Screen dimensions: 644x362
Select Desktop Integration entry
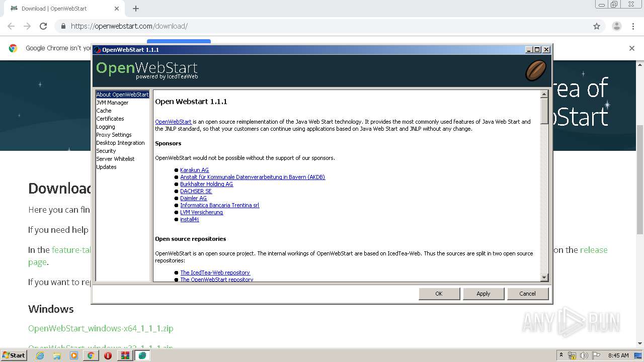tap(121, 143)
